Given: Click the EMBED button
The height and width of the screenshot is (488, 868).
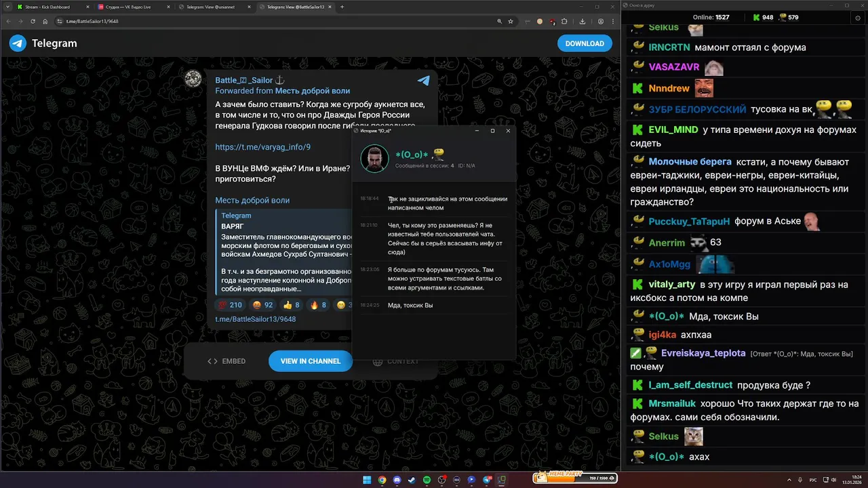Looking at the screenshot, I should pyautogui.click(x=226, y=361).
